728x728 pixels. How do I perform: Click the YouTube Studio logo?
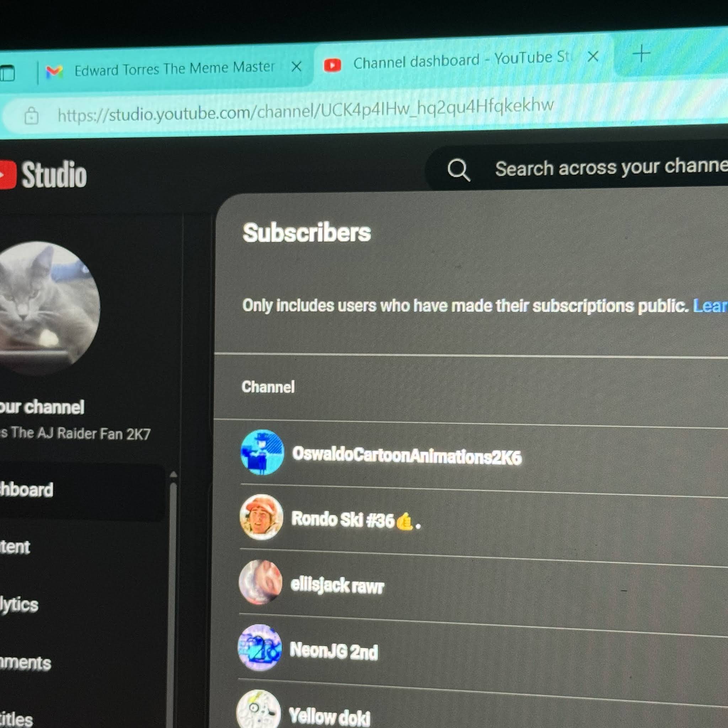pos(43,175)
